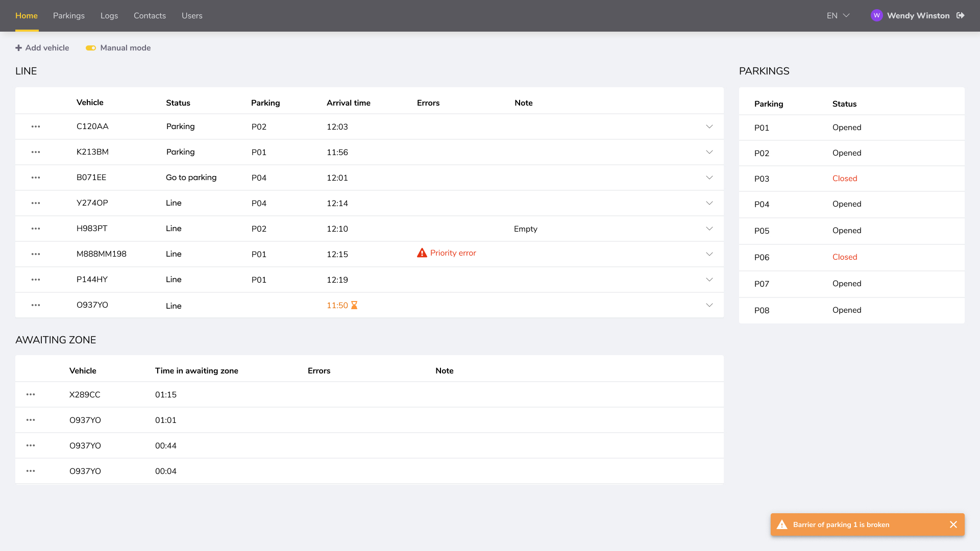Click the hourglass icon beside 11:50
This screenshot has height=551, width=980.
[354, 305]
